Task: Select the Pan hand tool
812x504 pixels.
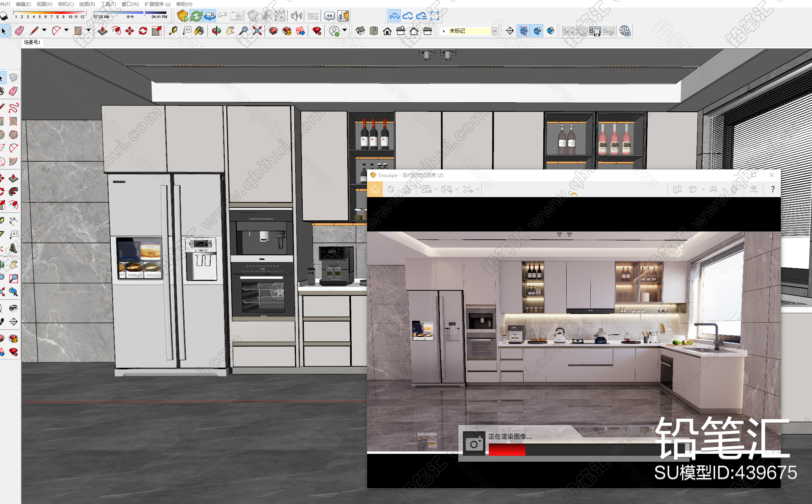Action: 230,31
